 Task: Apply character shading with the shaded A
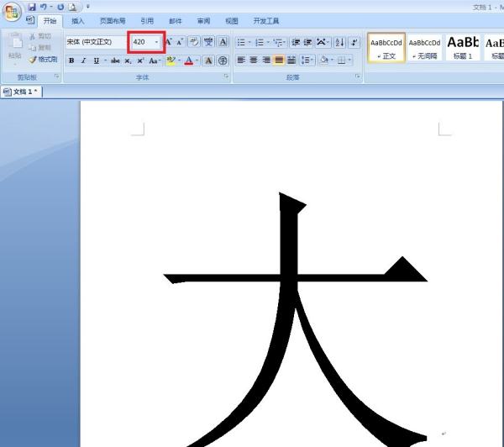pyautogui.click(x=208, y=60)
